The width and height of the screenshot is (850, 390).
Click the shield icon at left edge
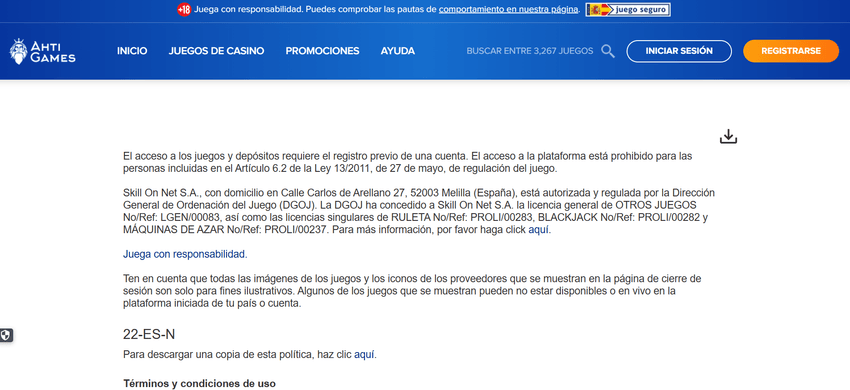(6, 335)
